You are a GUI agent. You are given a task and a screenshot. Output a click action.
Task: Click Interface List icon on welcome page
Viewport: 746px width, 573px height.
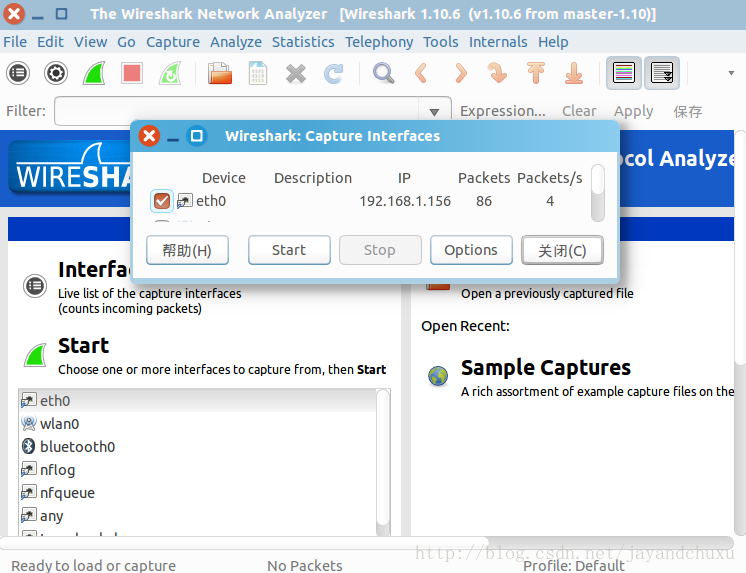click(35, 286)
